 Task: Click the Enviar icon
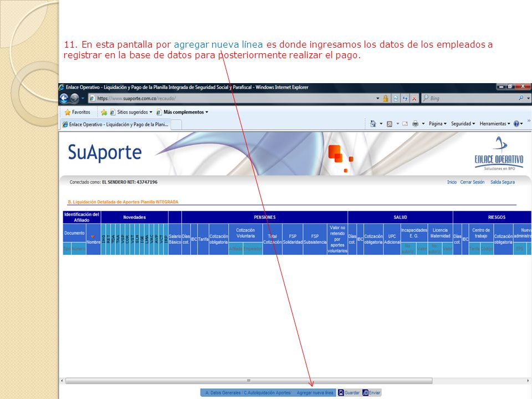(x=365, y=392)
